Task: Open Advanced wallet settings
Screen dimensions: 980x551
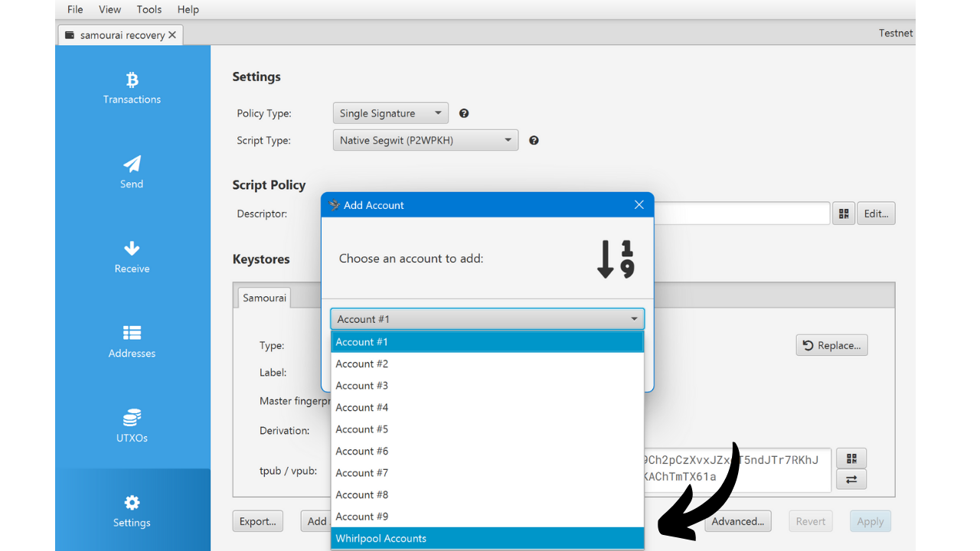Action: click(738, 521)
